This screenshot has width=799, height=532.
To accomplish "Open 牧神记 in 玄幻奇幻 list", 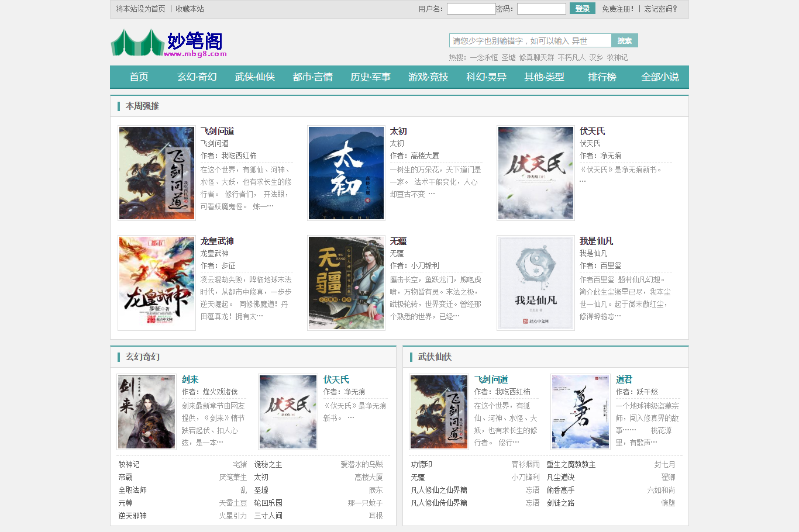I will (x=129, y=464).
